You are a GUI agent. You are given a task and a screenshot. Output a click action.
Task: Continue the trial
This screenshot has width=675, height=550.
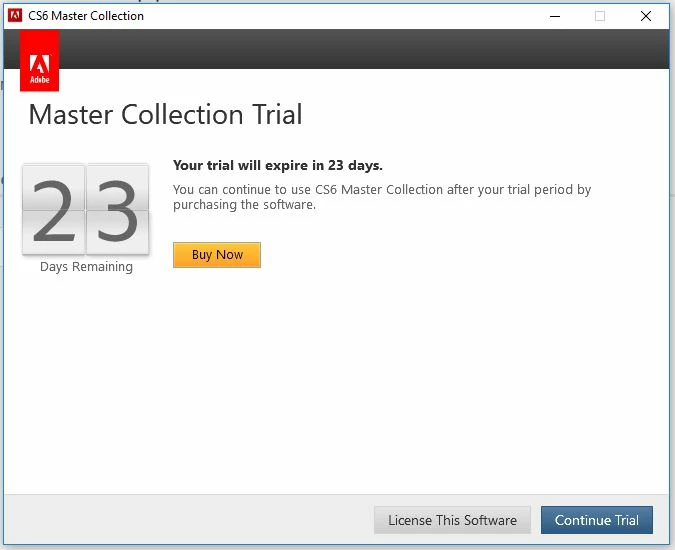pos(597,520)
